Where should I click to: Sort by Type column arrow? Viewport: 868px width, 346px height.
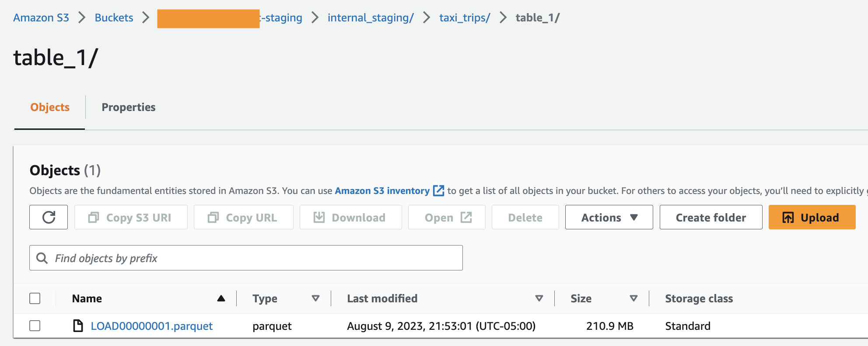tap(315, 298)
